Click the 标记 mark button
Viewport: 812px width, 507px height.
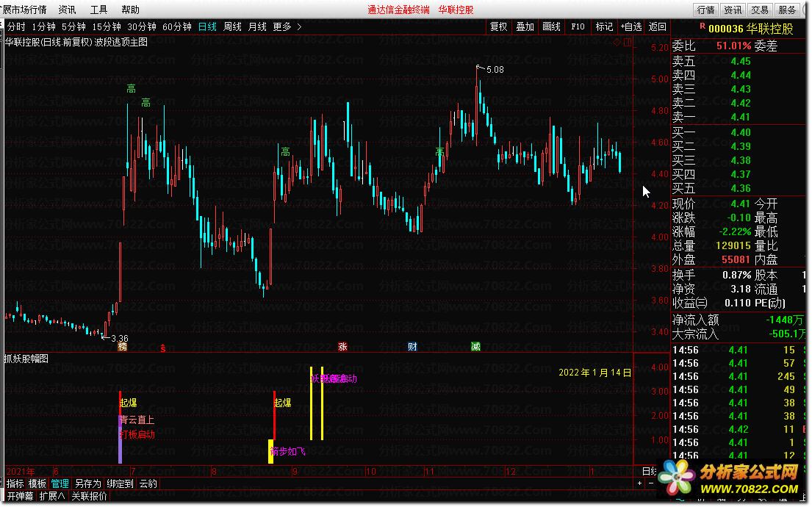point(604,26)
